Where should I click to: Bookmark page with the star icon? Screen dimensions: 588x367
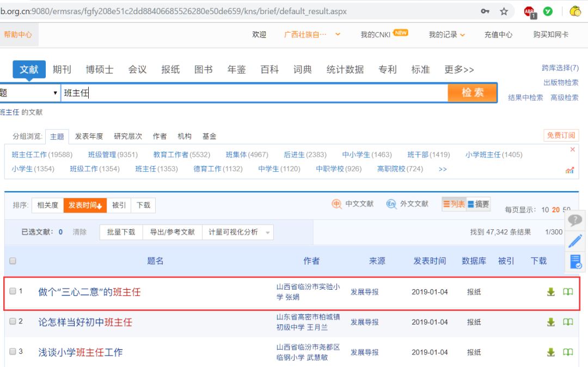pos(504,11)
